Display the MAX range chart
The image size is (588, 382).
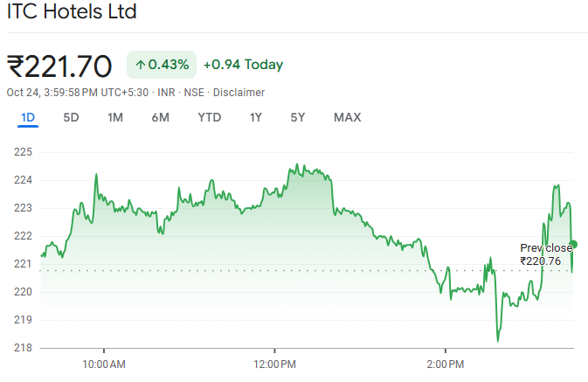[x=347, y=118]
